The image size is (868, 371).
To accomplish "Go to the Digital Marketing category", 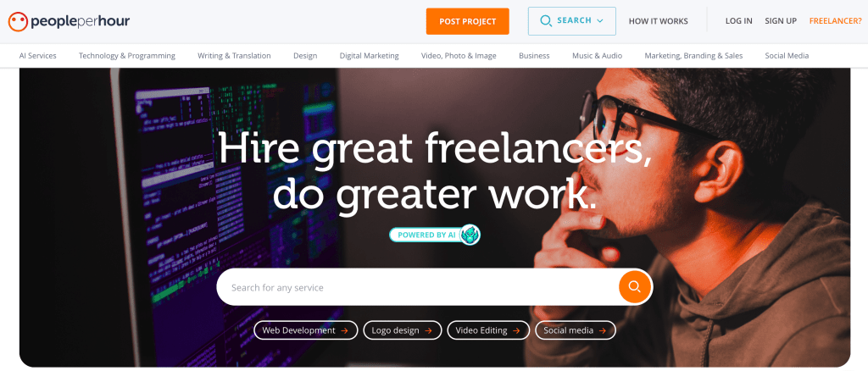I will pyautogui.click(x=370, y=56).
